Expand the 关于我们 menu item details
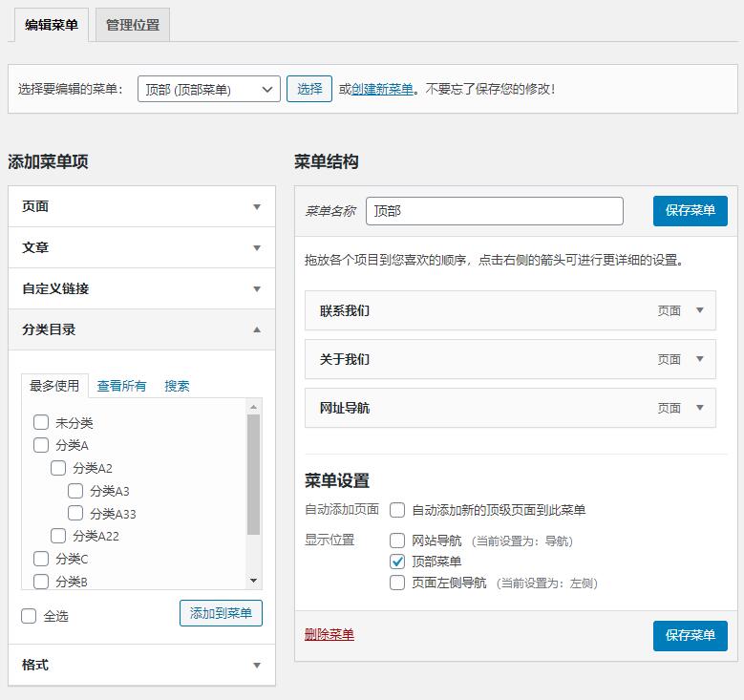744x700 pixels. coord(700,359)
